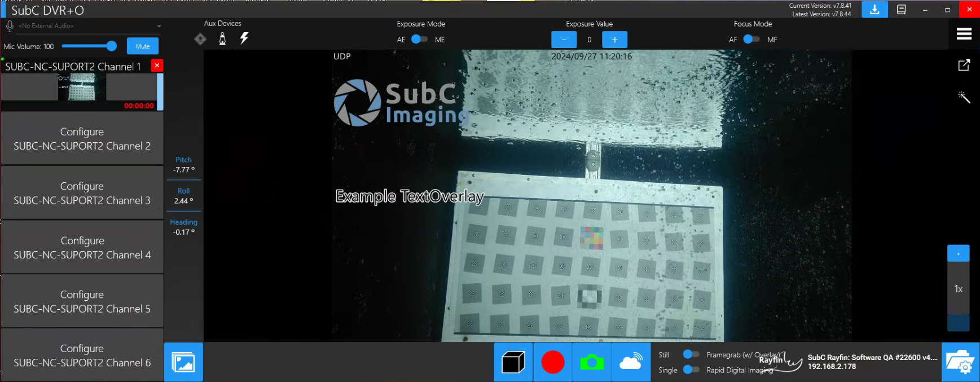Toggle Still to Framegrab with Overlay
The height and width of the screenshot is (382, 980).
coord(691,354)
